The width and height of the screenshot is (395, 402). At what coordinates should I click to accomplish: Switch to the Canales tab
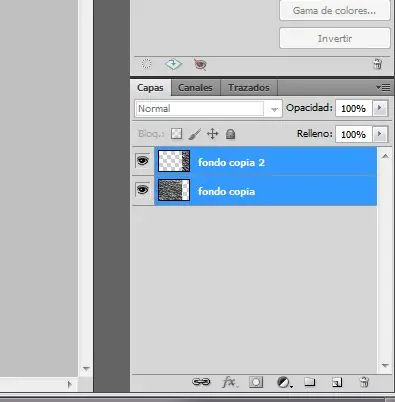click(x=195, y=88)
